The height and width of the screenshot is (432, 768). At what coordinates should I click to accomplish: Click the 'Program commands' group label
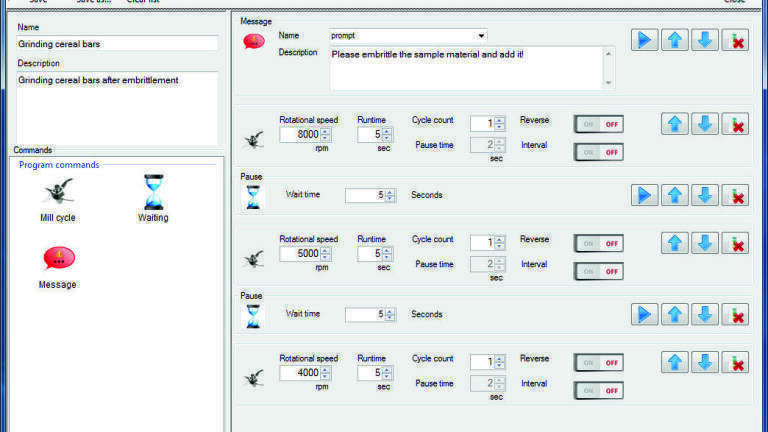[59, 165]
